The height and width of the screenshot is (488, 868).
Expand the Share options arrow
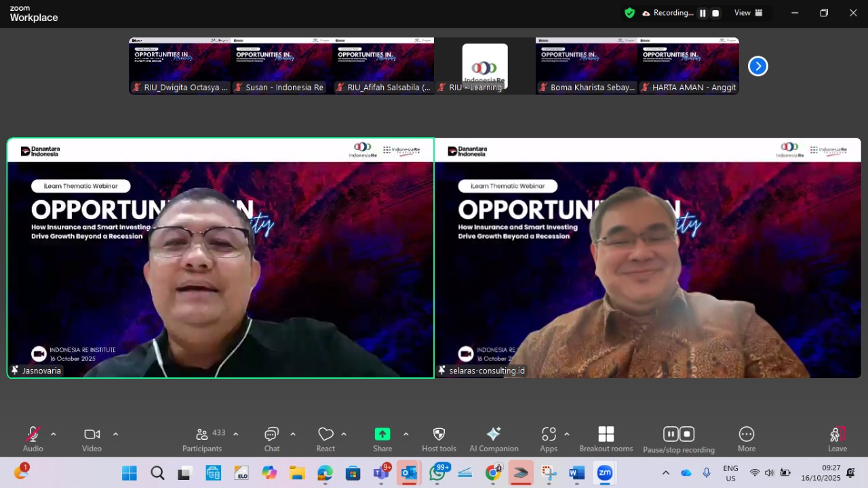point(406,434)
